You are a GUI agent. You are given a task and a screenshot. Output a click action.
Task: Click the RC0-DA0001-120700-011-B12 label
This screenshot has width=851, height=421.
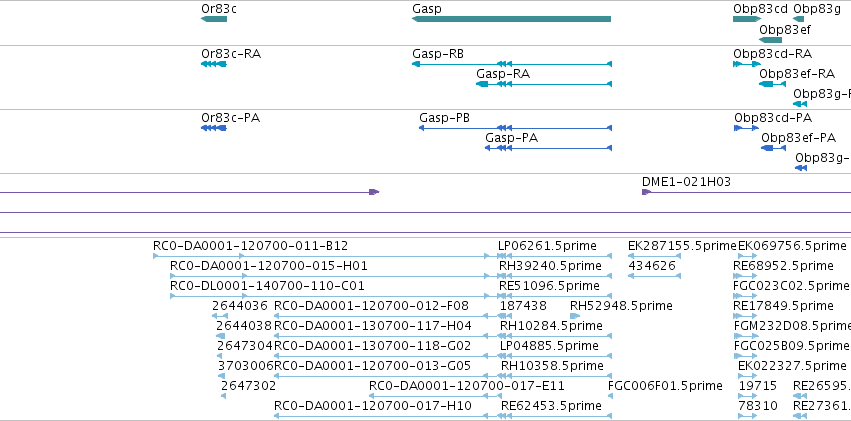[x=250, y=246]
